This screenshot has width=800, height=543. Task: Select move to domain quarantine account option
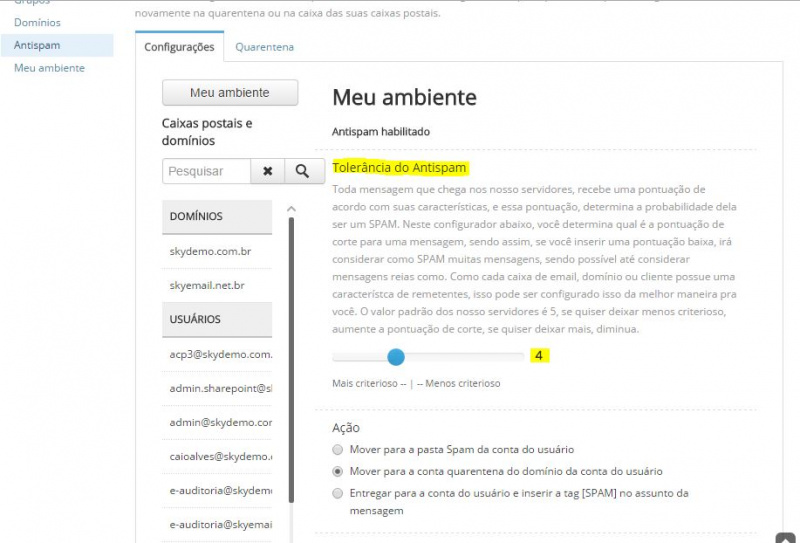point(337,472)
